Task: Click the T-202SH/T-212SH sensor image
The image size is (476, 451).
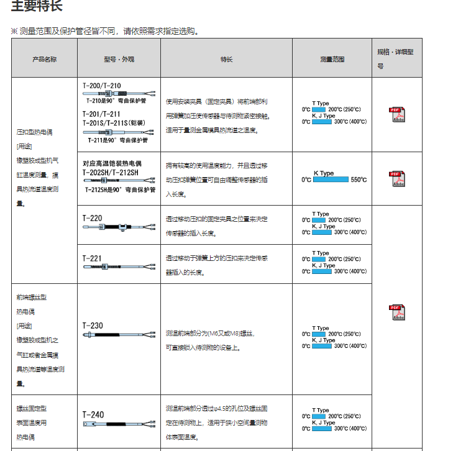Action: click(119, 180)
